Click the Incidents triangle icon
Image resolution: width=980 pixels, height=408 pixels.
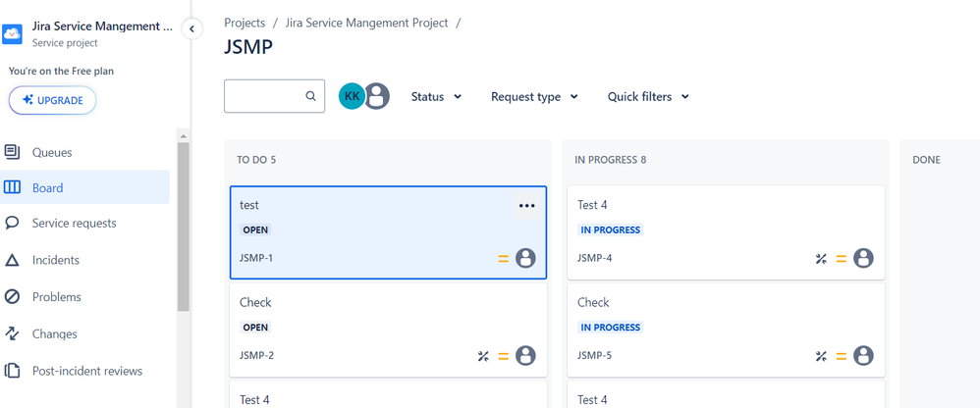[x=12, y=260]
